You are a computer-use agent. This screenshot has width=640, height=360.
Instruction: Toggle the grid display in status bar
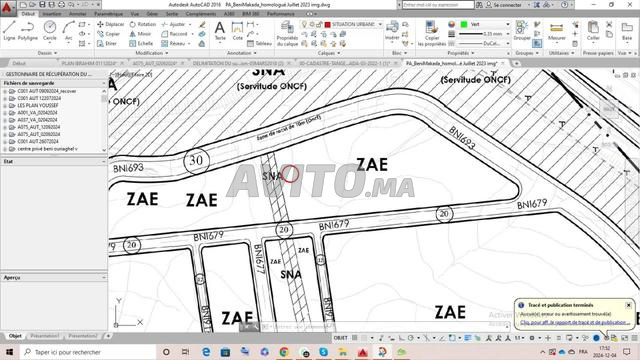click(x=355, y=338)
